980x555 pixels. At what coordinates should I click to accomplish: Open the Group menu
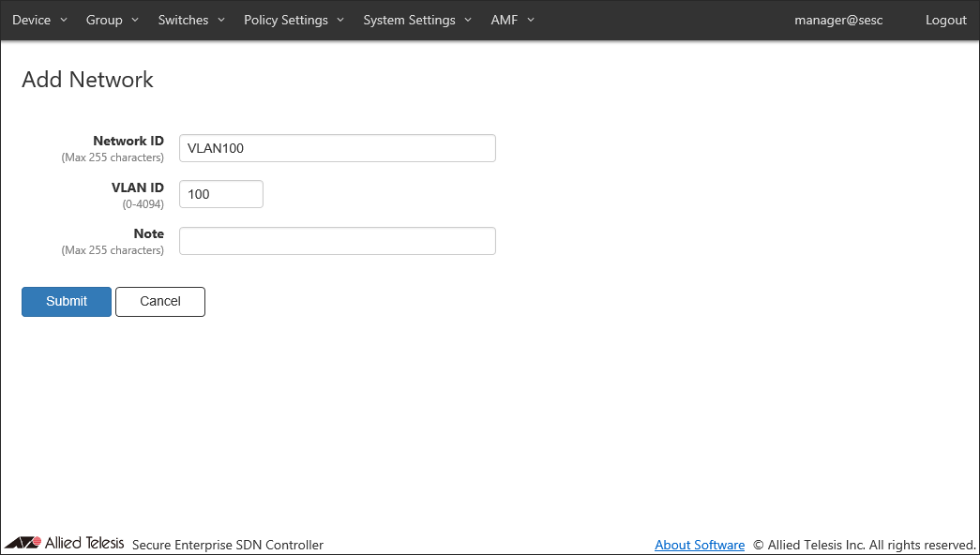[104, 20]
